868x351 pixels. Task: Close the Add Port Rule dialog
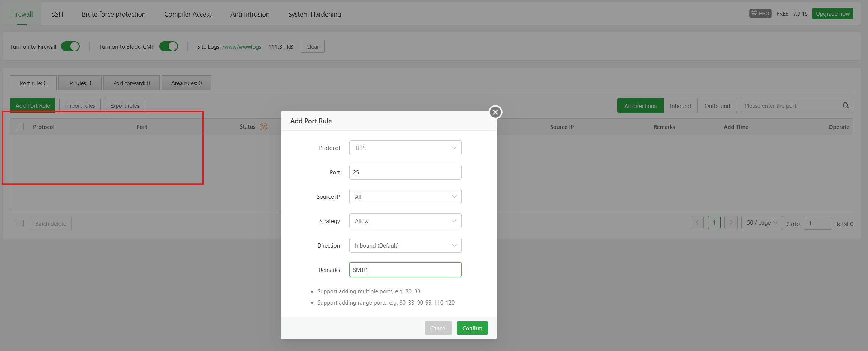495,112
